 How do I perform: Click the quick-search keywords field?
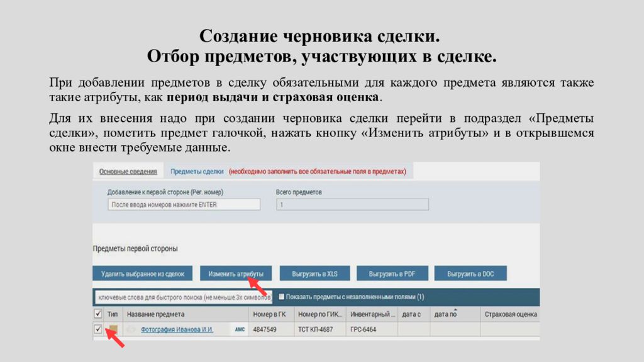[x=182, y=297]
